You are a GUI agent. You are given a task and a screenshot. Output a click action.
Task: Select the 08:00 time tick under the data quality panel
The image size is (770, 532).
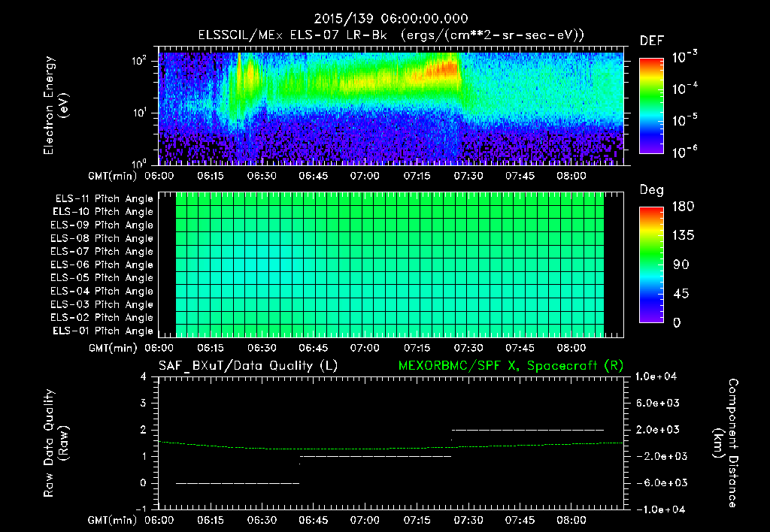point(571,520)
